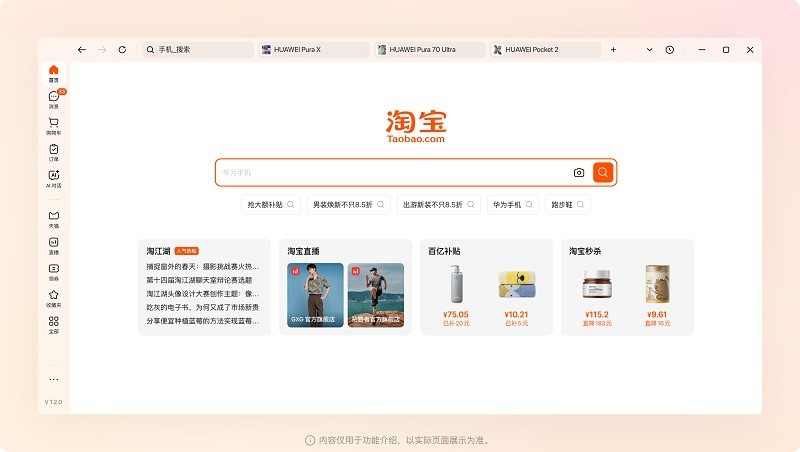Open the 订单 orders icon

54,153
